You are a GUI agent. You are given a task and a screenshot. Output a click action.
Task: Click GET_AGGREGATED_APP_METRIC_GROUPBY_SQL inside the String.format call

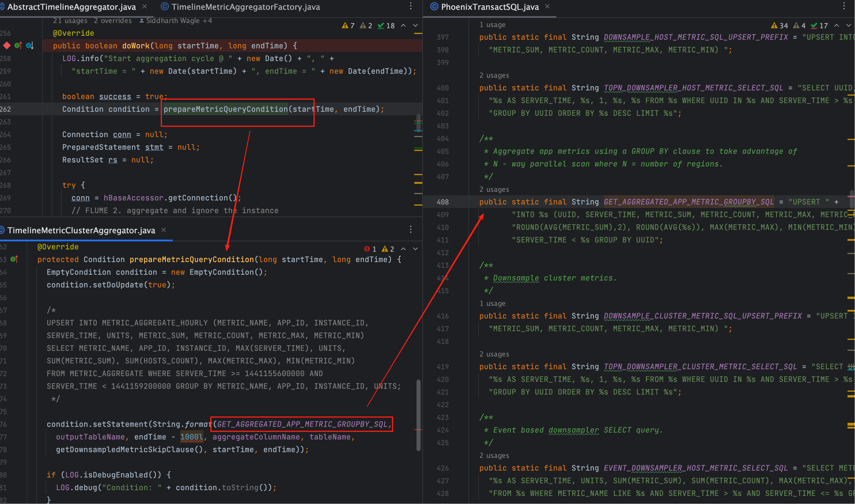302,425
